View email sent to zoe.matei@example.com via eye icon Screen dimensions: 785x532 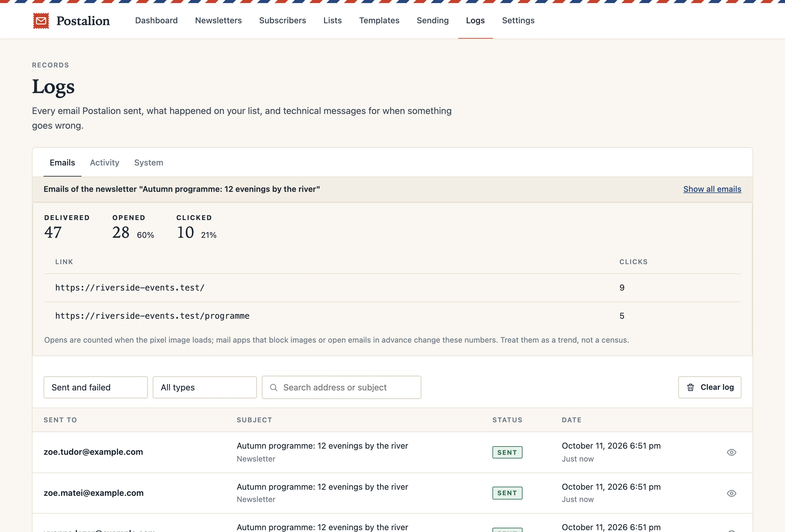(731, 493)
